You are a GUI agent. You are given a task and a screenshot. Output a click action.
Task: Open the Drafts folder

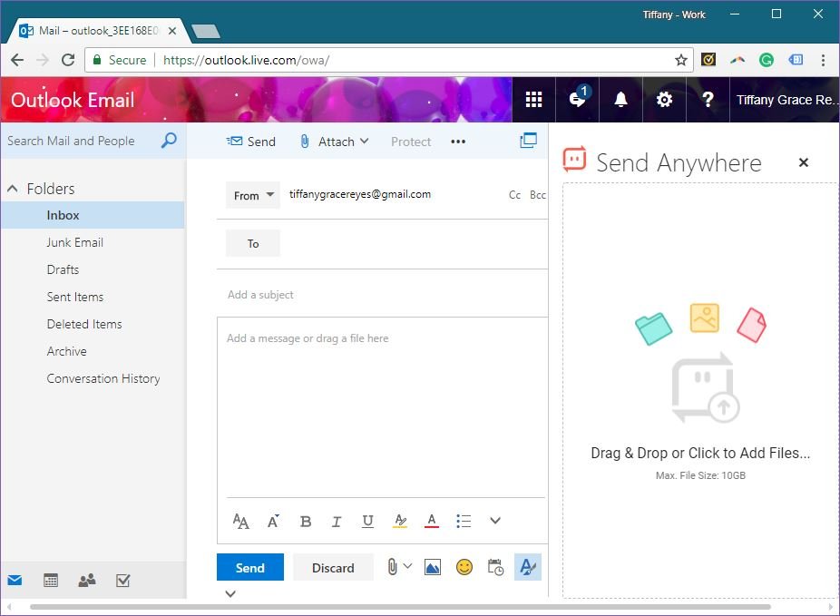point(63,269)
